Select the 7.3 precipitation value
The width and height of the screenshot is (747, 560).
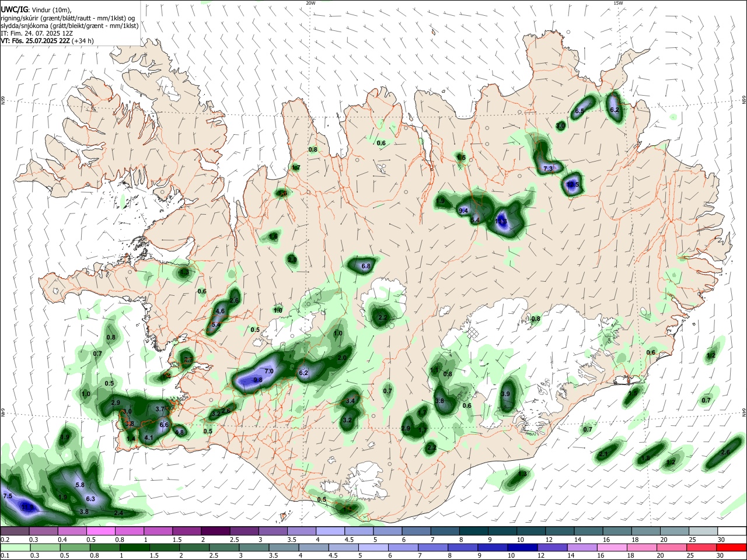[x=547, y=169]
